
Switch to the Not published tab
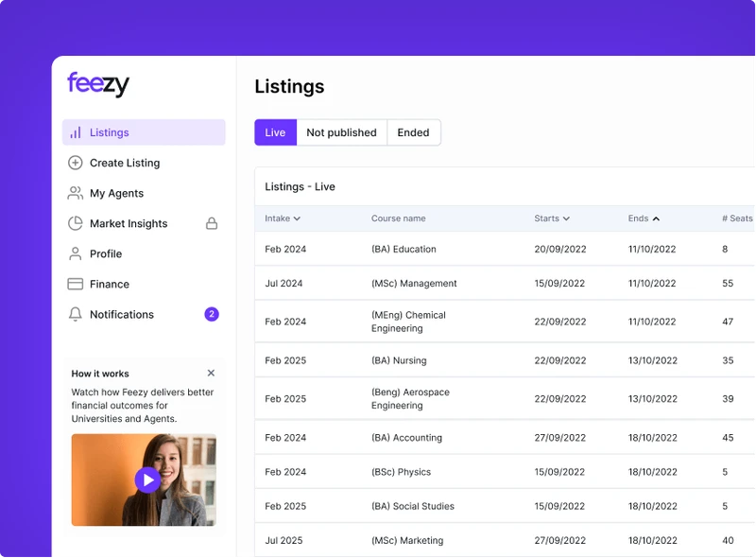pyautogui.click(x=341, y=132)
